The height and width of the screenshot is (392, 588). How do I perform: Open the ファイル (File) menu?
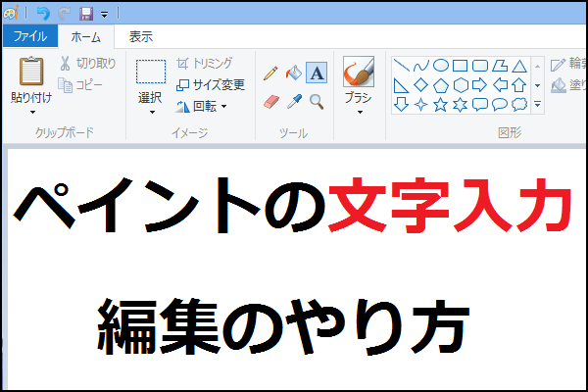coord(30,37)
